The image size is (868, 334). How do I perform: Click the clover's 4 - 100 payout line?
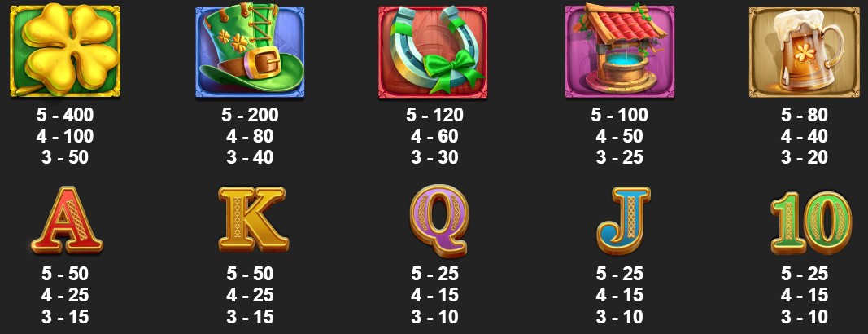click(x=65, y=136)
